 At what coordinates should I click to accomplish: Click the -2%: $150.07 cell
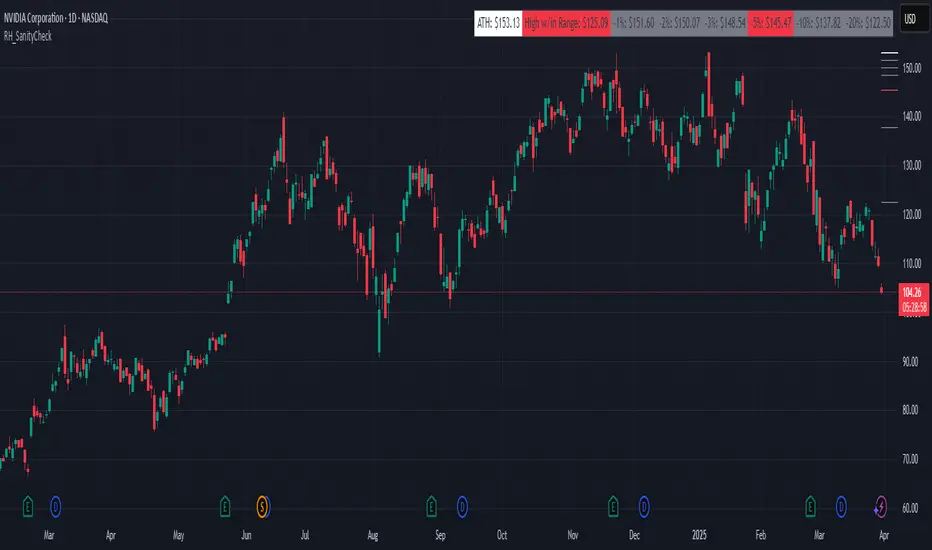[679, 23]
